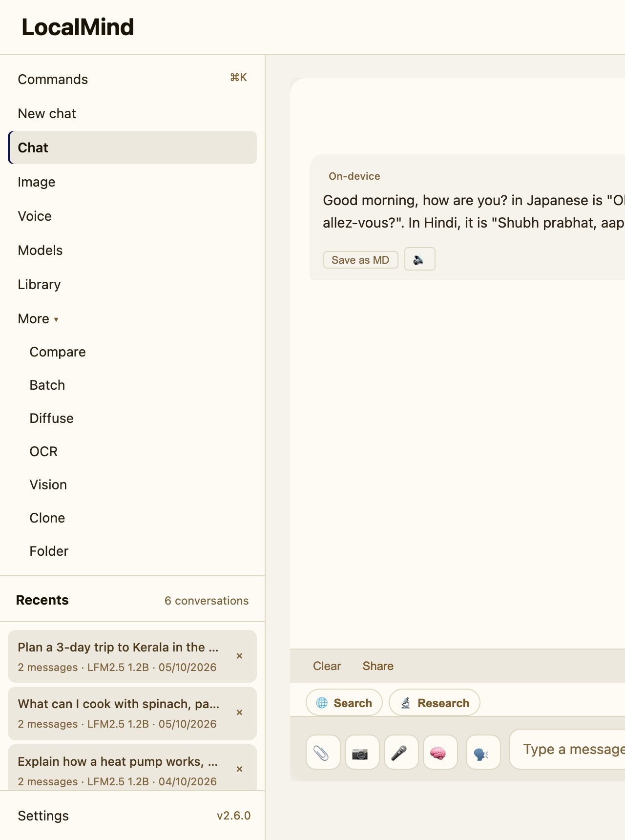Open the Models section
This screenshot has width=625, height=840.
click(x=132, y=250)
